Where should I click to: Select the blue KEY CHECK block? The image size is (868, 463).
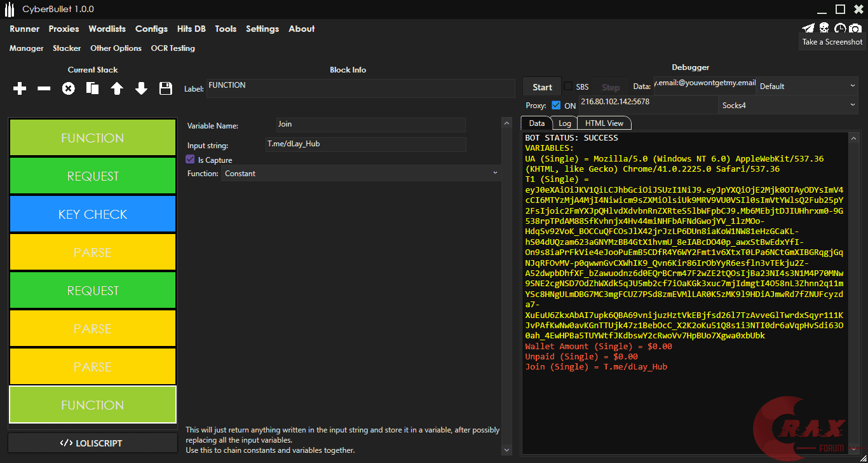pos(93,214)
